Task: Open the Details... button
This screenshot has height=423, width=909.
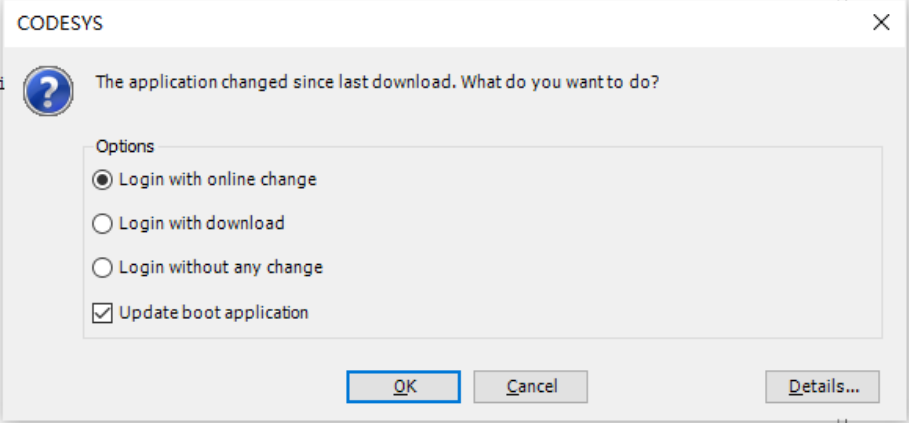Action: tap(822, 387)
